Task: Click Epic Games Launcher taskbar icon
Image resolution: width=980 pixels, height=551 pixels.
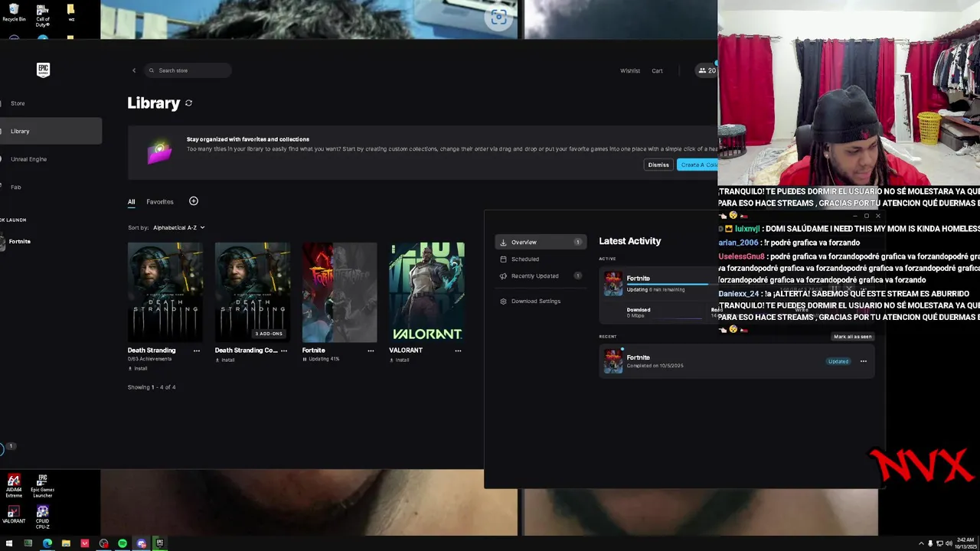Action: 159,543
